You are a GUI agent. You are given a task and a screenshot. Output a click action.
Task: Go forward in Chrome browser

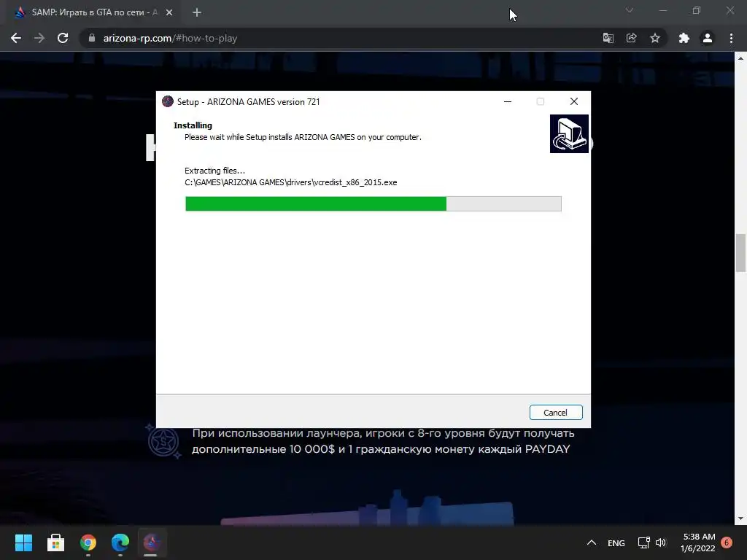(x=39, y=38)
